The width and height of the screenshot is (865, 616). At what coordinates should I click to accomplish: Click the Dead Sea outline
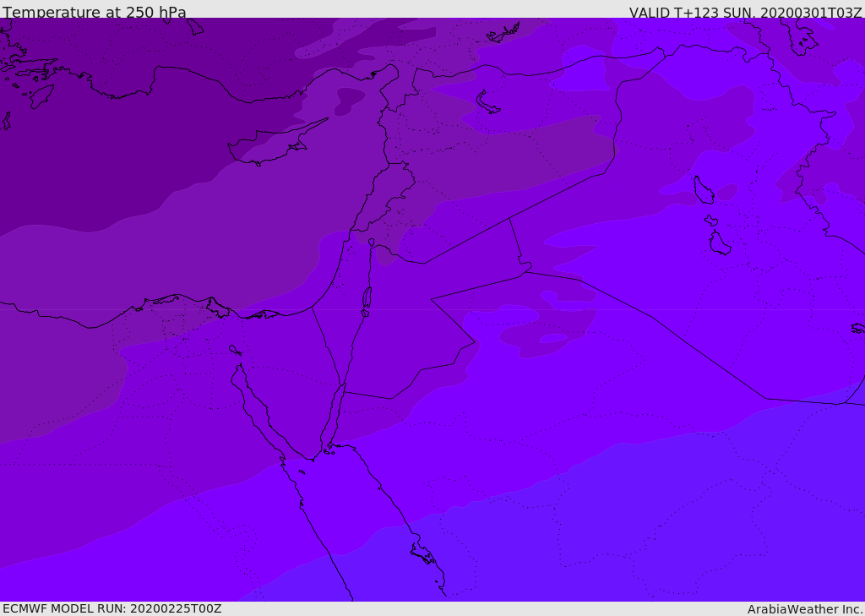pyautogui.click(x=367, y=302)
